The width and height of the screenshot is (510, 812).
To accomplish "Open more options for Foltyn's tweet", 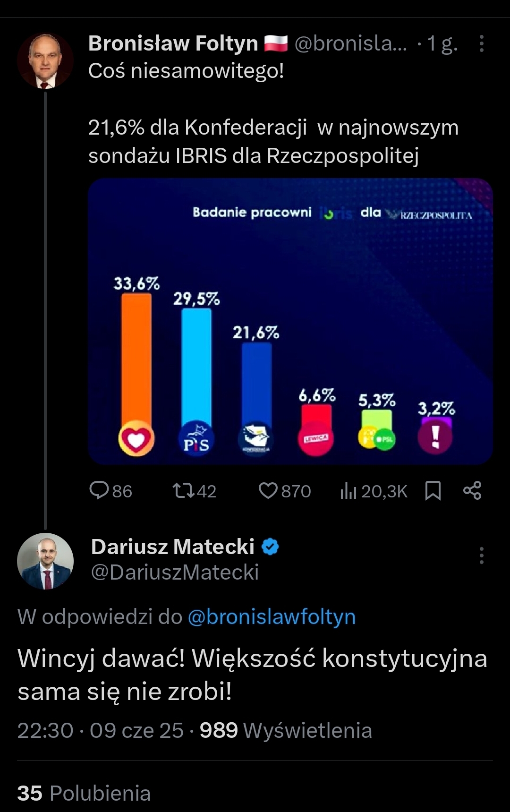I will (481, 43).
